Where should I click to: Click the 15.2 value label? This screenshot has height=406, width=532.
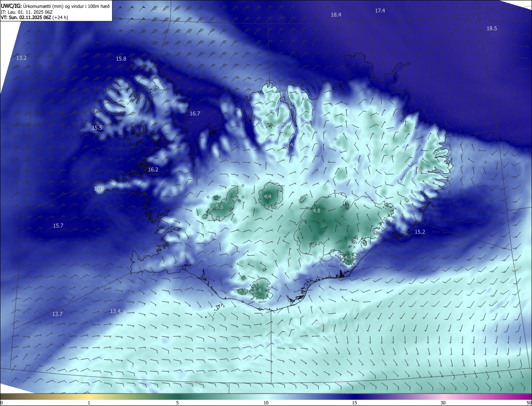tap(420, 232)
